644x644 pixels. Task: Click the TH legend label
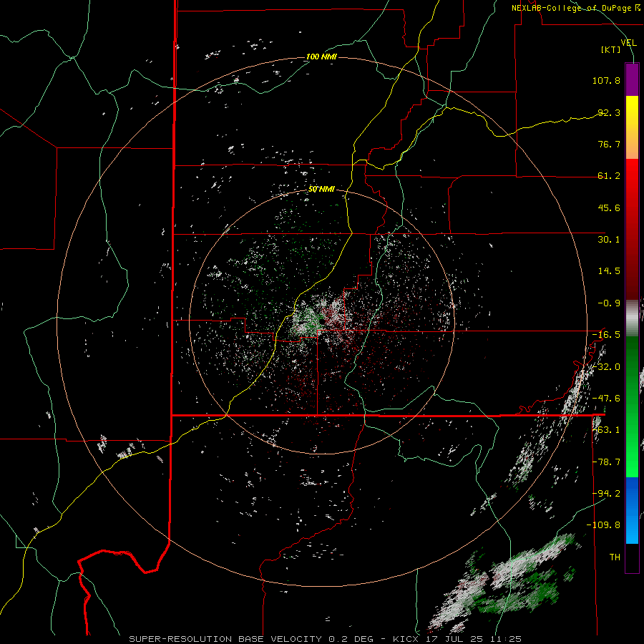tap(615, 557)
